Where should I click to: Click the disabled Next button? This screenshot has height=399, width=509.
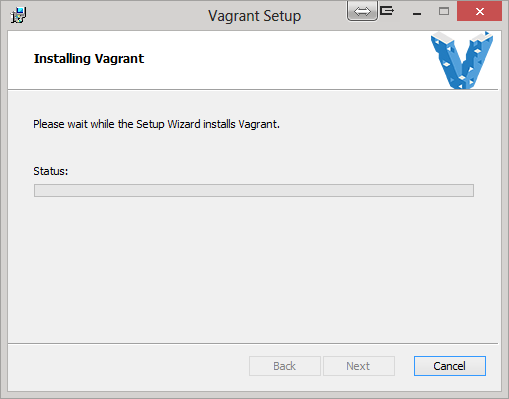tap(359, 366)
